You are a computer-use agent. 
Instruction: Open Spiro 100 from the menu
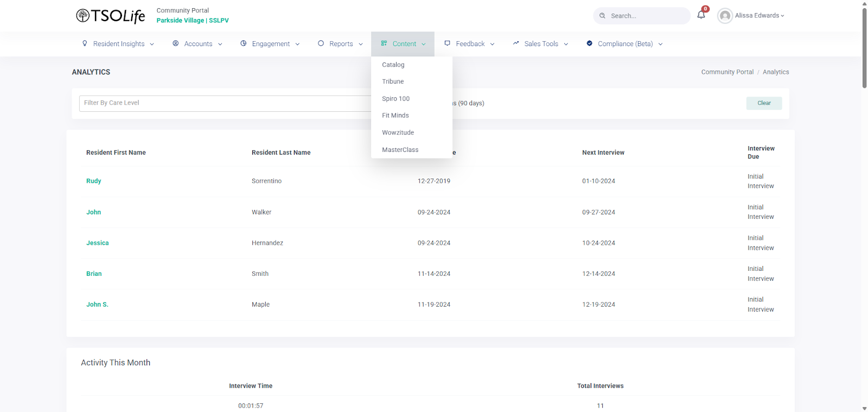click(x=396, y=99)
